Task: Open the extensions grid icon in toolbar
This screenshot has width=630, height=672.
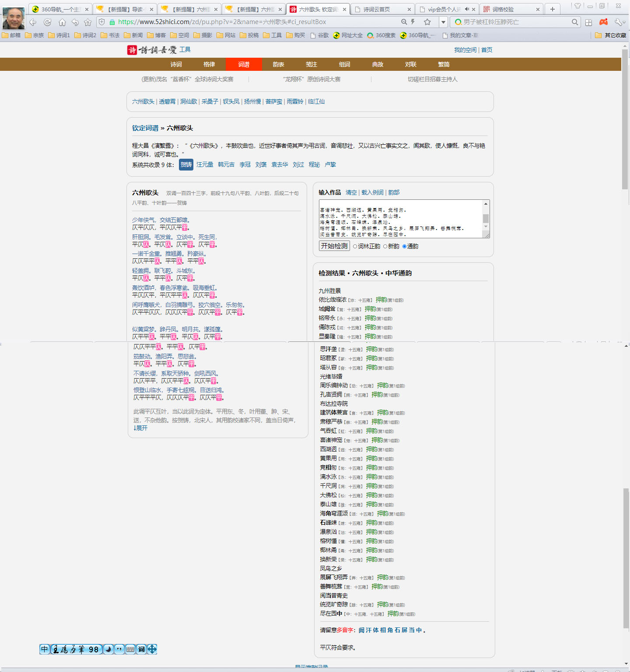Action: 589,22
